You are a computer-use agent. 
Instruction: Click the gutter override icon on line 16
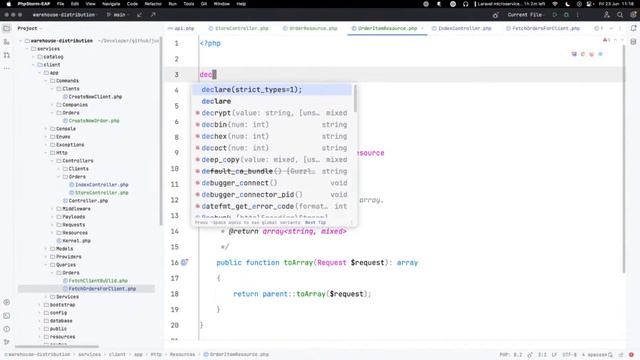click(184, 262)
